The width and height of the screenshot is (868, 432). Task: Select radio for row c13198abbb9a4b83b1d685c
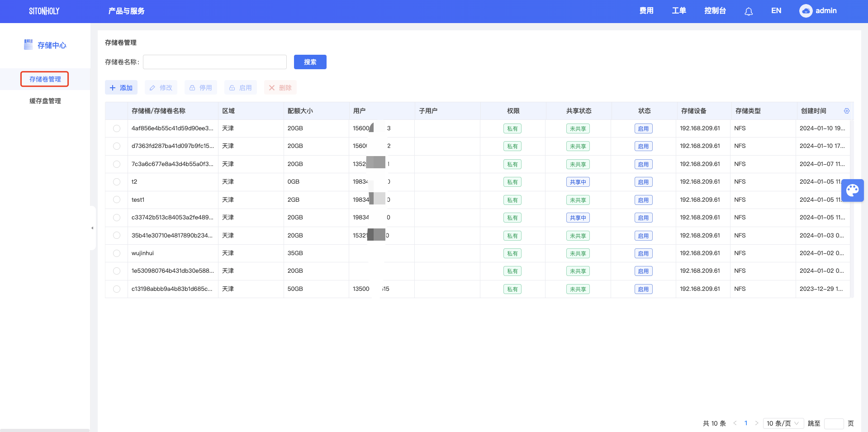[117, 289]
